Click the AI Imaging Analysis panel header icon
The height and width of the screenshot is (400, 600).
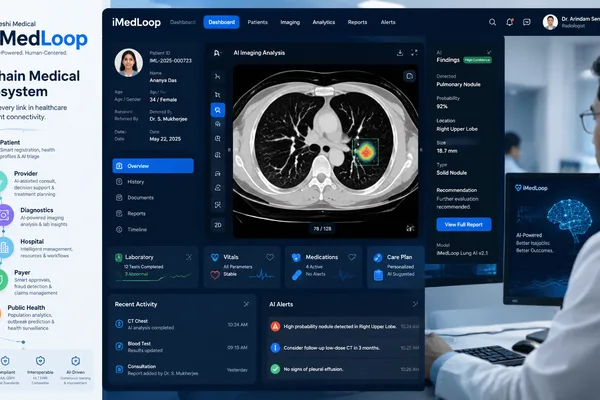[x=217, y=53]
